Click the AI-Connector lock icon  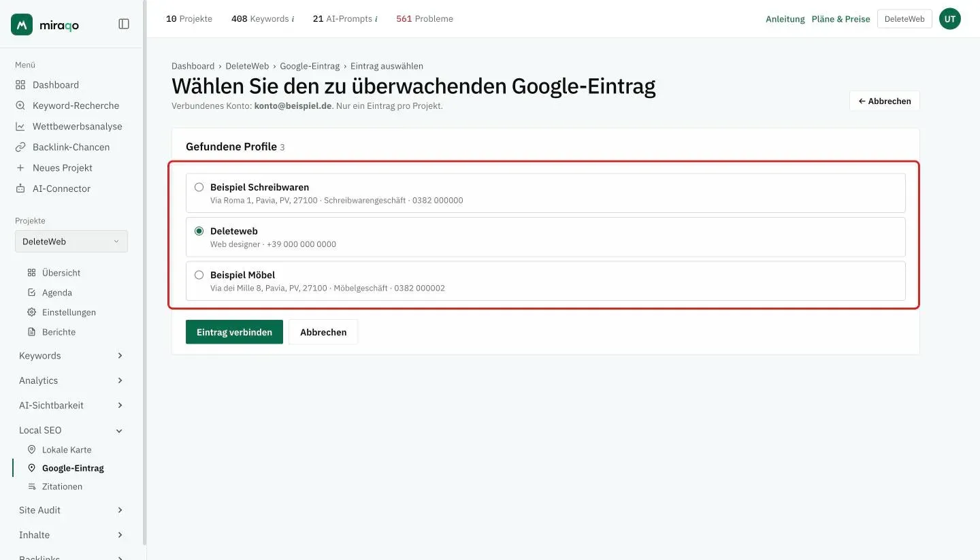click(x=20, y=188)
